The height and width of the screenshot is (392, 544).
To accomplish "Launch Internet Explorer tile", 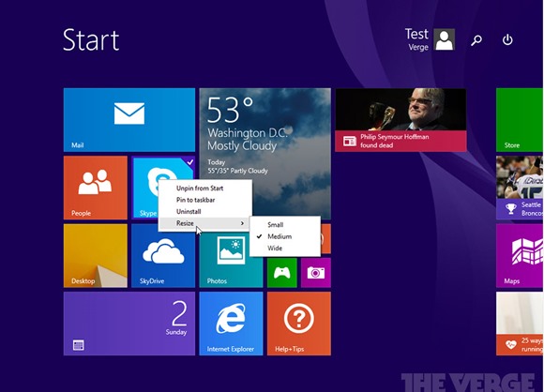I will tap(231, 324).
